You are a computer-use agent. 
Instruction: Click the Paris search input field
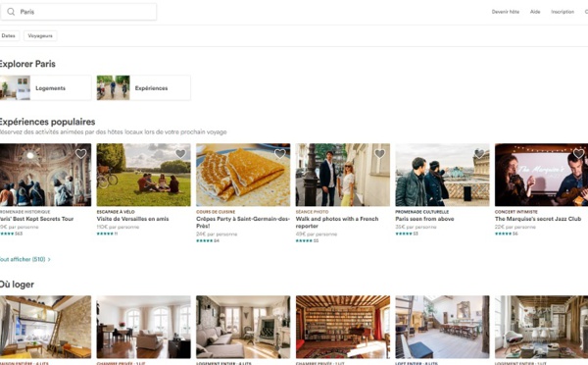78,12
